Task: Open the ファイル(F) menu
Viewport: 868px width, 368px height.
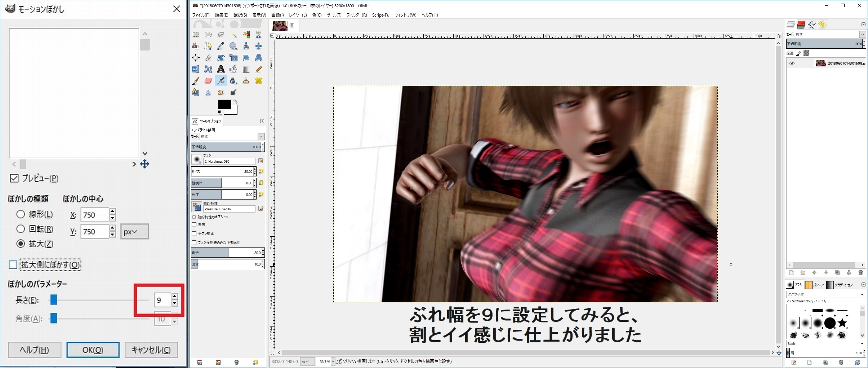Action: (201, 15)
